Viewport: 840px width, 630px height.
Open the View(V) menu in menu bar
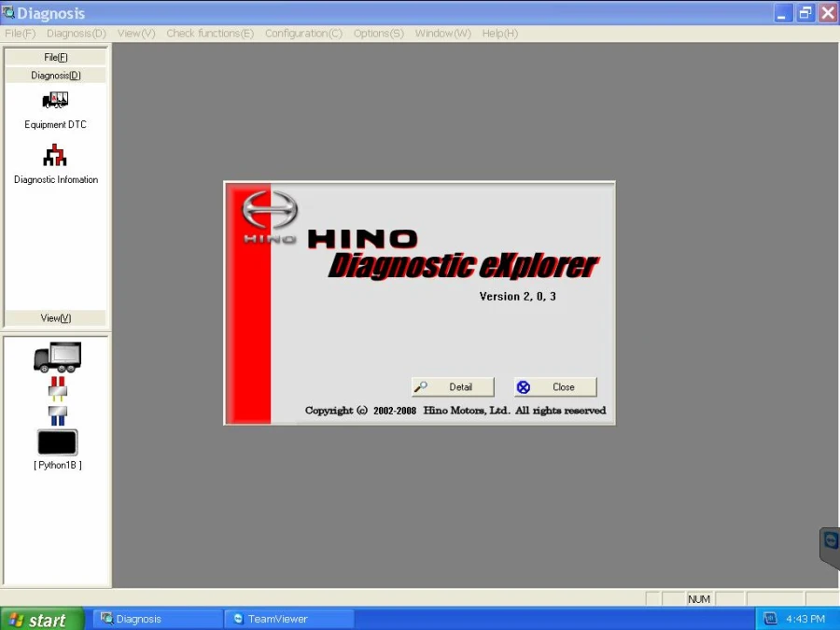(x=136, y=34)
